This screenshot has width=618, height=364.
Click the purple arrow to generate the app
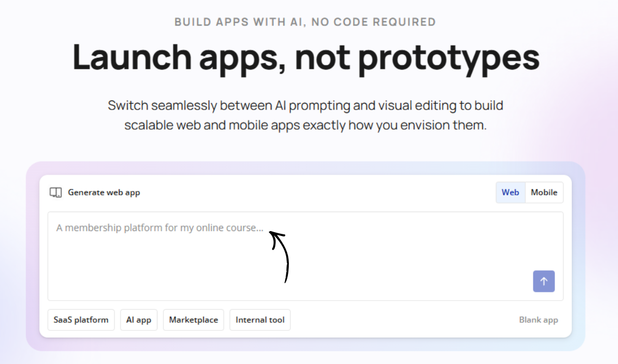click(544, 281)
